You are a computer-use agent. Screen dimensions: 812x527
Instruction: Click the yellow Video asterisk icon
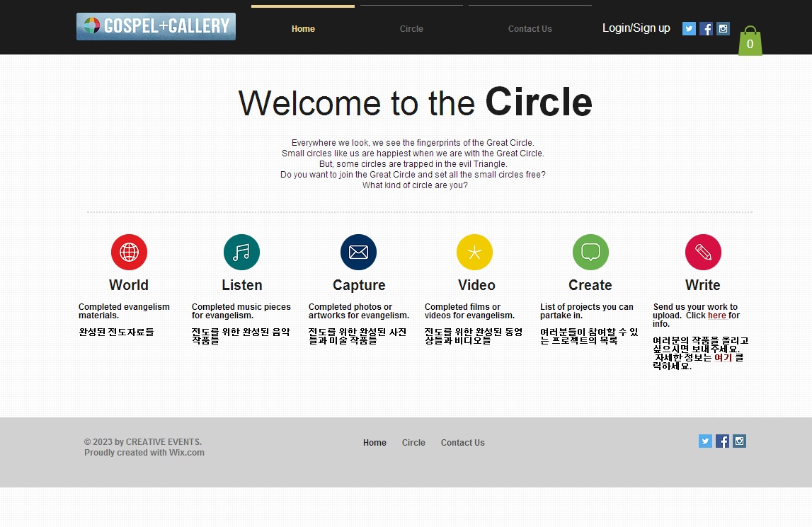(x=474, y=253)
